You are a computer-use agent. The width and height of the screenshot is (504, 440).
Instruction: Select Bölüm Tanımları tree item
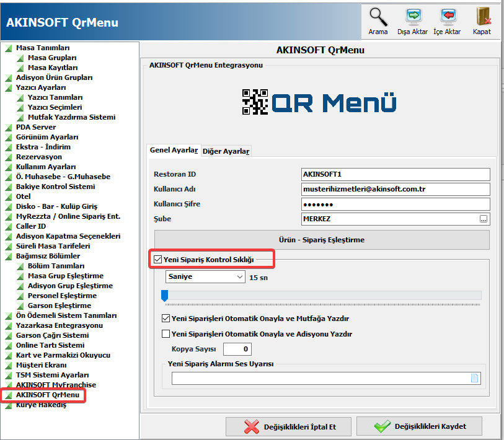coord(56,266)
